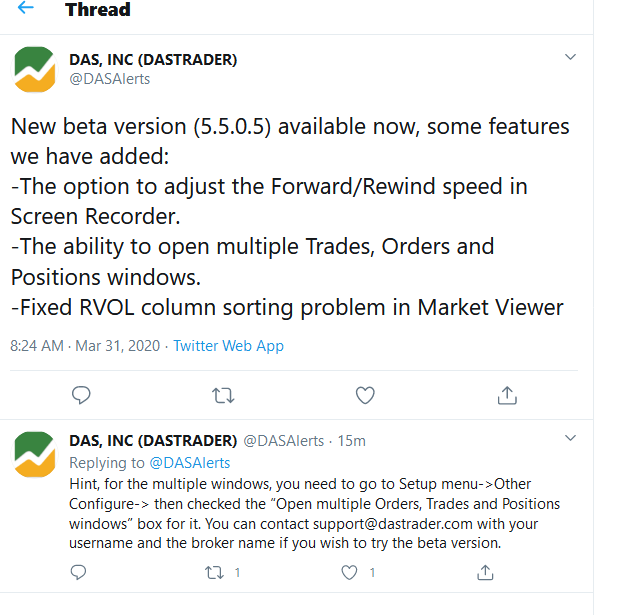Click @DASAlerts in the Replying to line
This screenshot has height=615, width=620.
tap(190, 463)
